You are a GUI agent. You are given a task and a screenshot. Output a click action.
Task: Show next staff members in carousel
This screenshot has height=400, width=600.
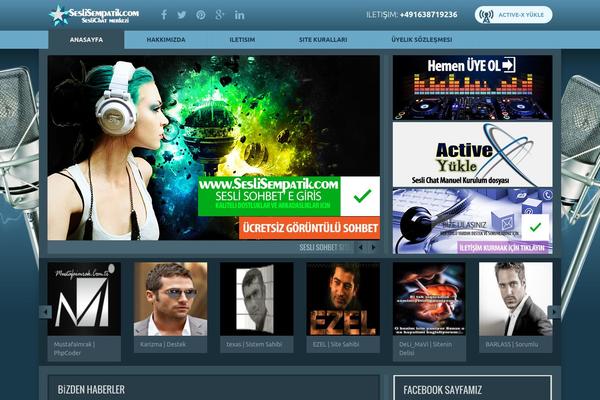click(x=554, y=312)
